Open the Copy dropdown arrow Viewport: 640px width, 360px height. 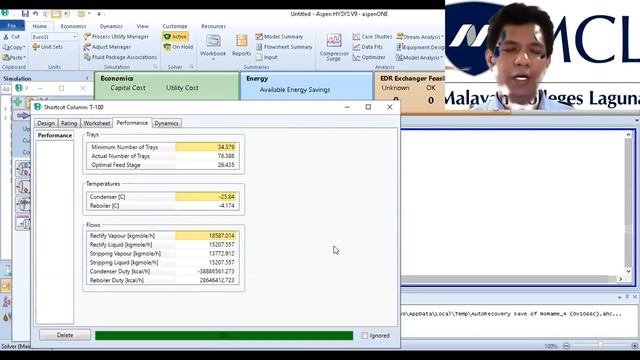pyautogui.click(x=24, y=47)
